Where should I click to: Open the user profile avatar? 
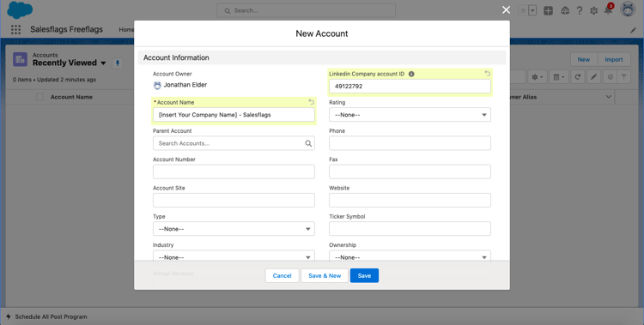click(628, 9)
